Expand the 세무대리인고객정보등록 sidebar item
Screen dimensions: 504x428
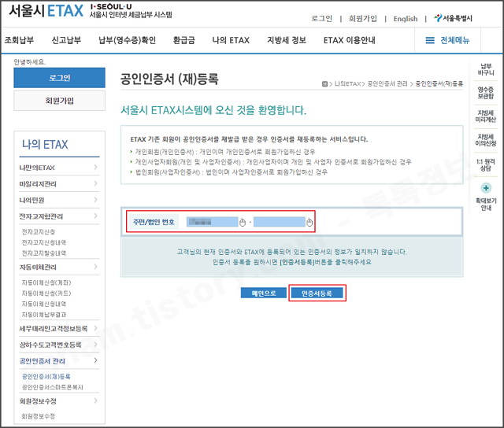tap(59, 328)
